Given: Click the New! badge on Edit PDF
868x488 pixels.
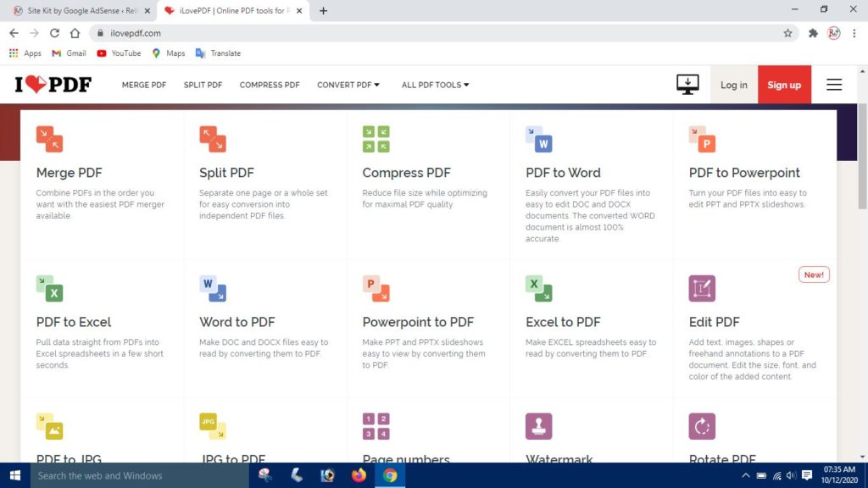Looking at the screenshot, I should [814, 274].
